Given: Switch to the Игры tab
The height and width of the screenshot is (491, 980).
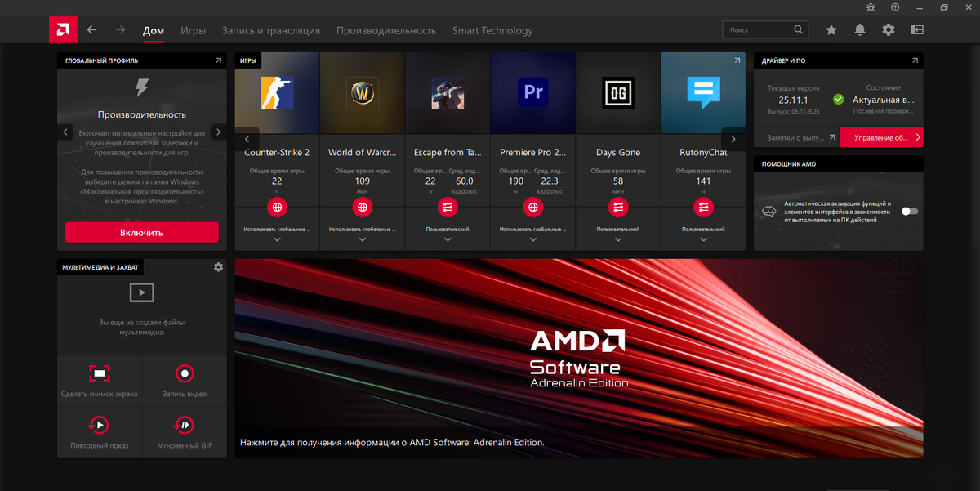Looking at the screenshot, I should [x=194, y=30].
